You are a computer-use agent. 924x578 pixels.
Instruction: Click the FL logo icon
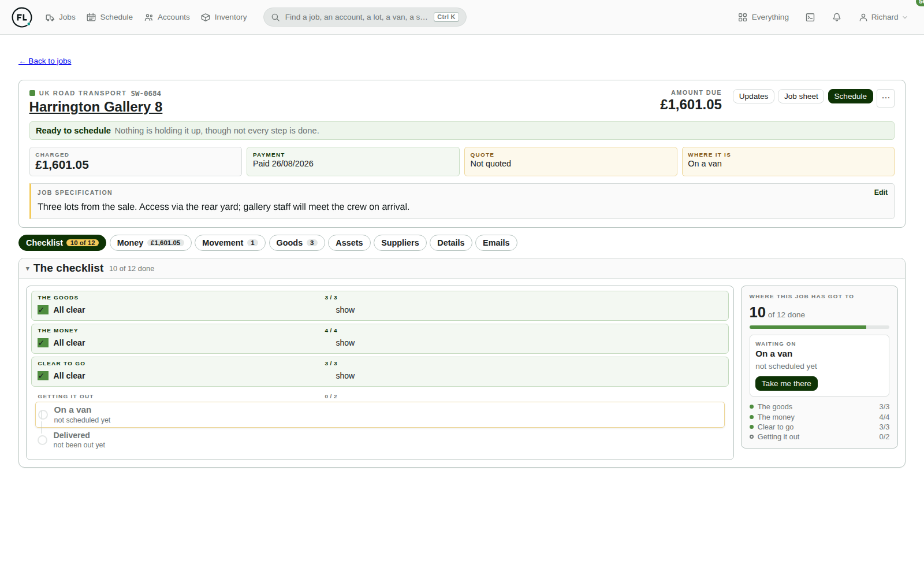click(22, 17)
